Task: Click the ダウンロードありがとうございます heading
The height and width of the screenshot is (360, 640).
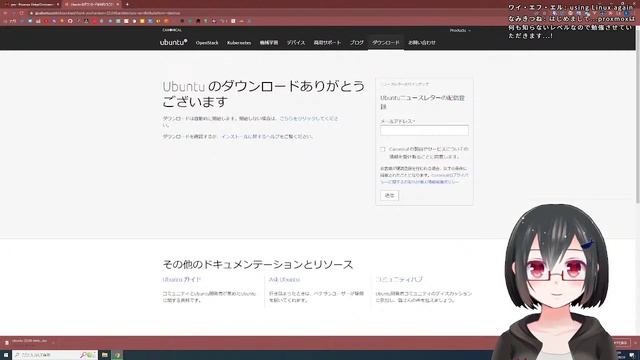Action: [x=264, y=94]
